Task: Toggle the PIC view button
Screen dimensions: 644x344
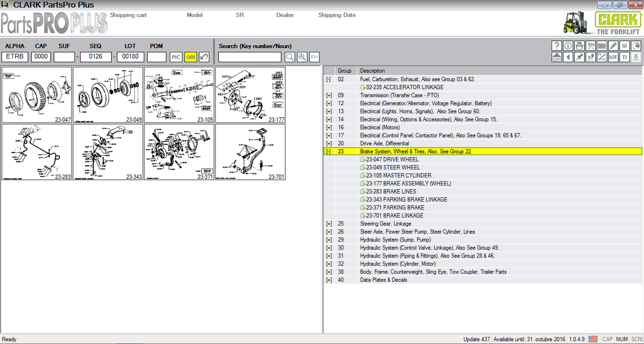Action: click(176, 57)
